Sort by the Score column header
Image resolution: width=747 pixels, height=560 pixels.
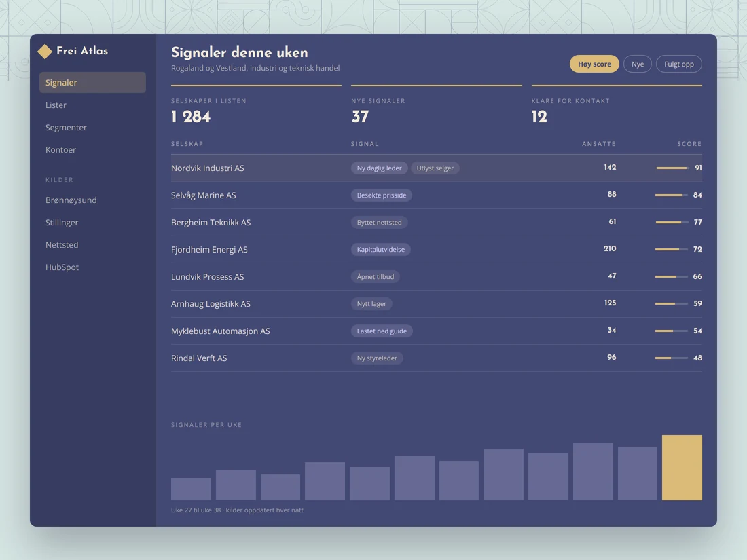[x=689, y=144]
